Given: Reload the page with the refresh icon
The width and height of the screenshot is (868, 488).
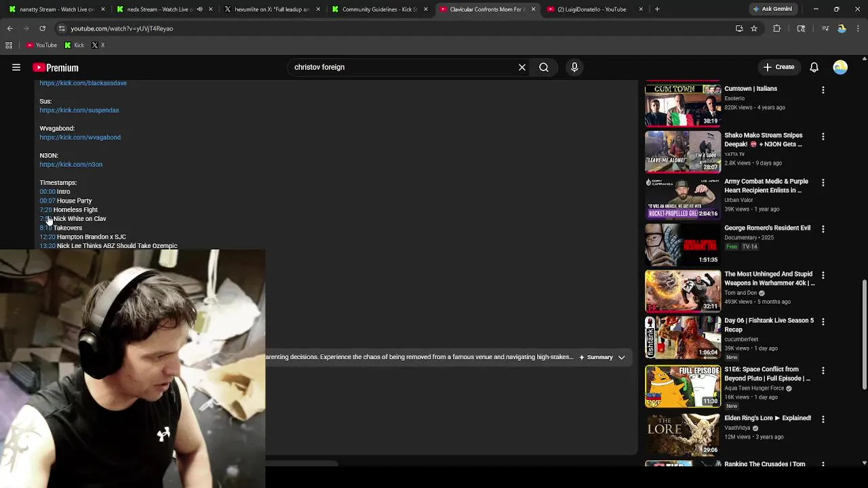Looking at the screenshot, I should coord(42,28).
